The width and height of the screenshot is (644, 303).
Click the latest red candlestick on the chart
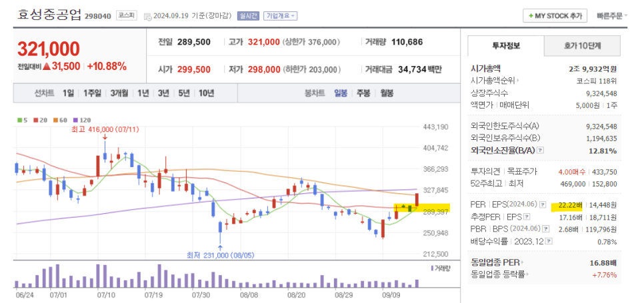[x=417, y=200]
